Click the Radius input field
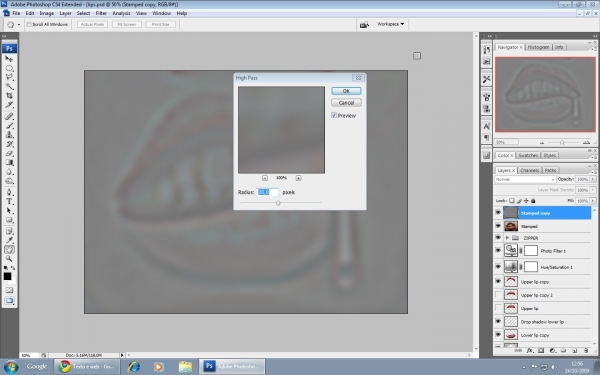This screenshot has height=375, width=600. 267,192
